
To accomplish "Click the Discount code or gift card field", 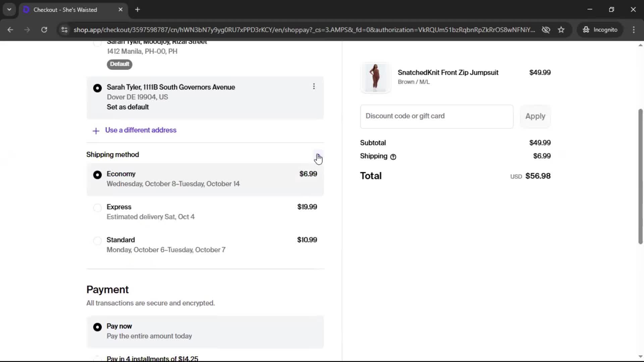I will pos(436,116).
